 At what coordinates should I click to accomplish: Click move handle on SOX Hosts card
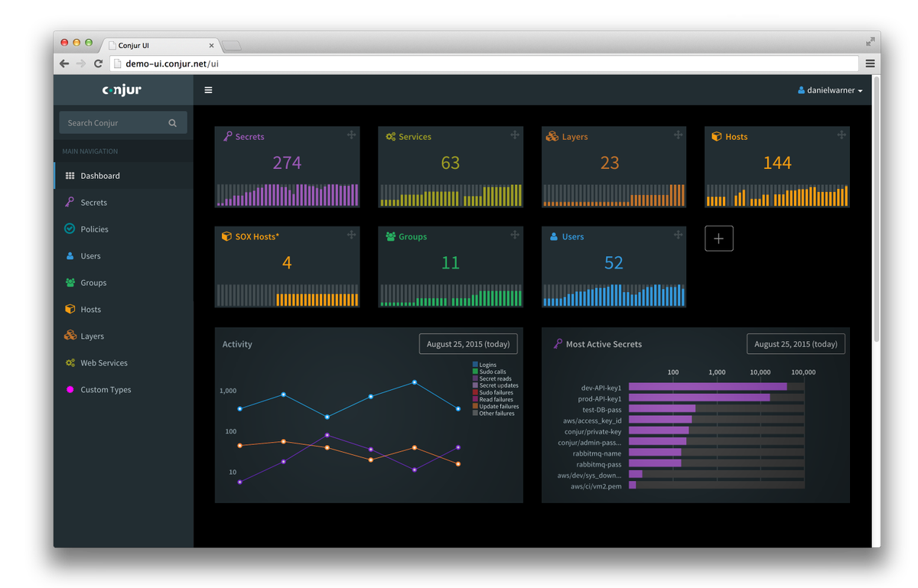pyautogui.click(x=351, y=235)
